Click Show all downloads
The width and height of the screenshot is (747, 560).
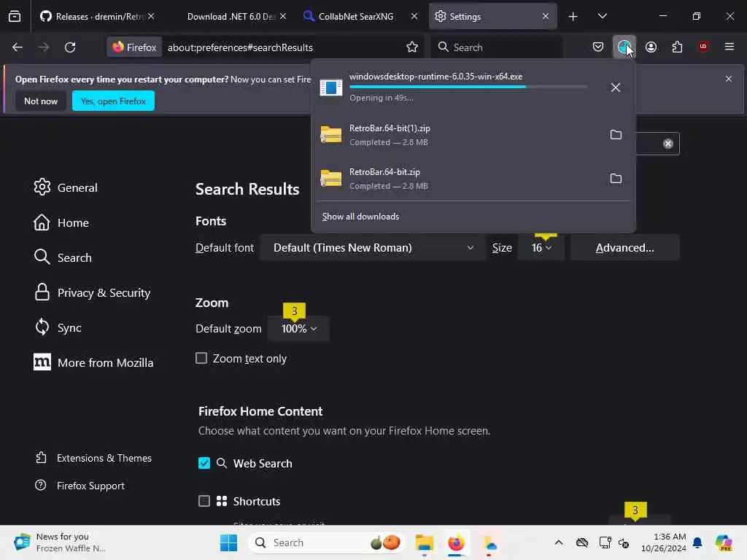360,217
